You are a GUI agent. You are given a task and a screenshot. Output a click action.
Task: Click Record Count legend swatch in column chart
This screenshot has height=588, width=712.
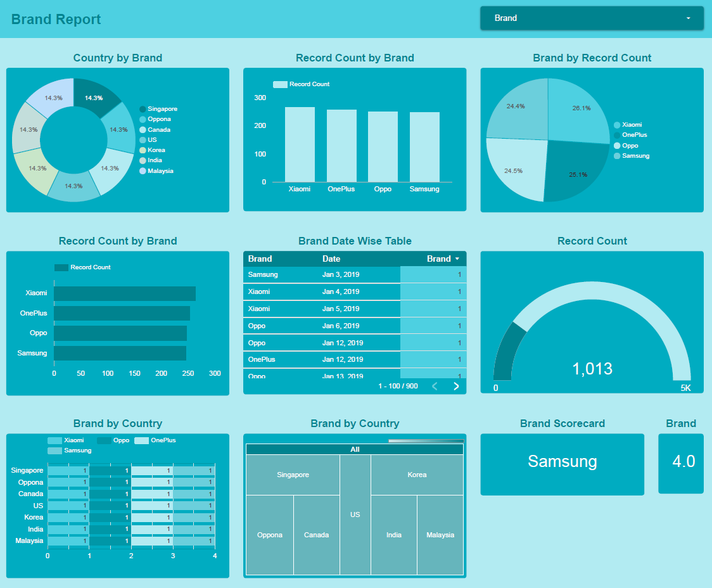click(280, 84)
